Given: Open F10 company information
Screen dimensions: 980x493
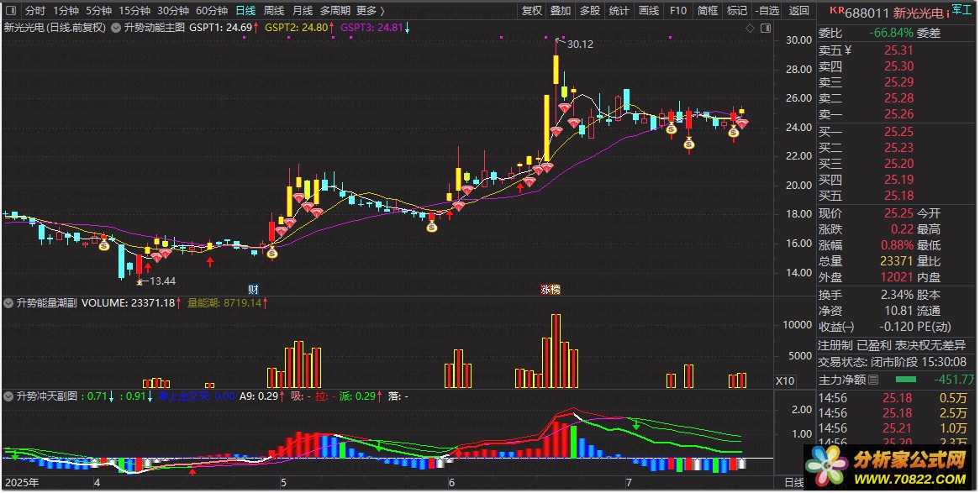Looking at the screenshot, I should pos(678,11).
